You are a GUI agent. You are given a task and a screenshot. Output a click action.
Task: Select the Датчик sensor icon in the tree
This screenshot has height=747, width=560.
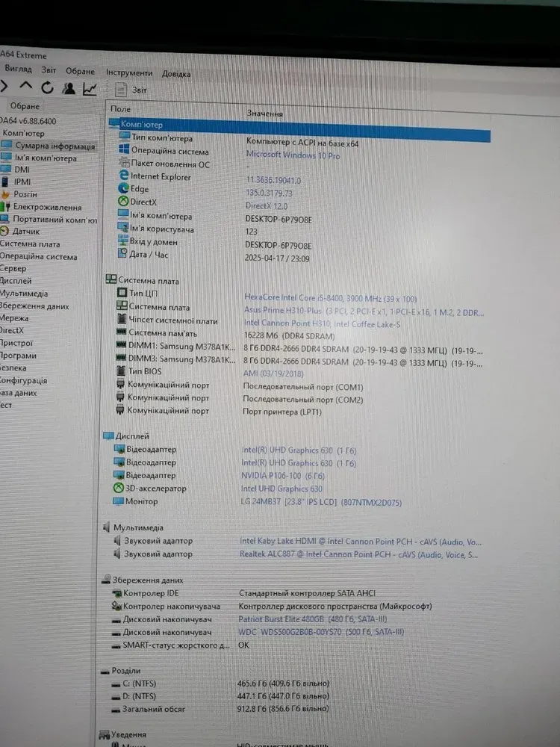pos(4,232)
